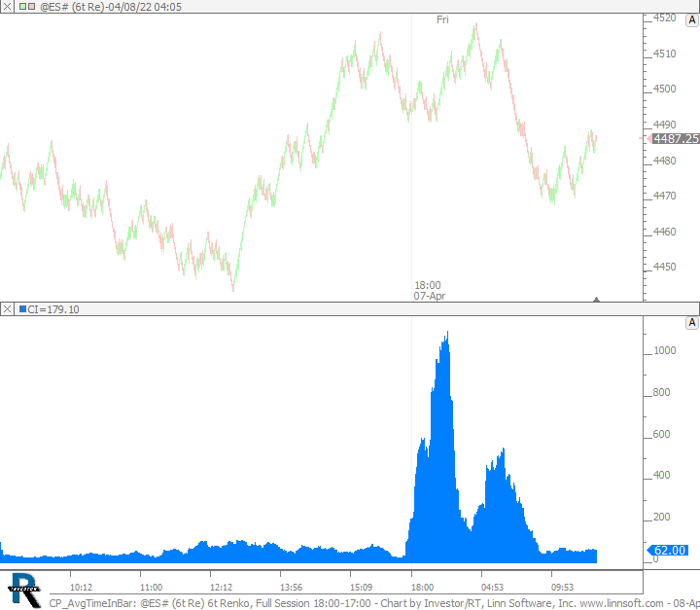Click the R logo icon at bottom left
The height and width of the screenshot is (610, 700).
coord(24,590)
